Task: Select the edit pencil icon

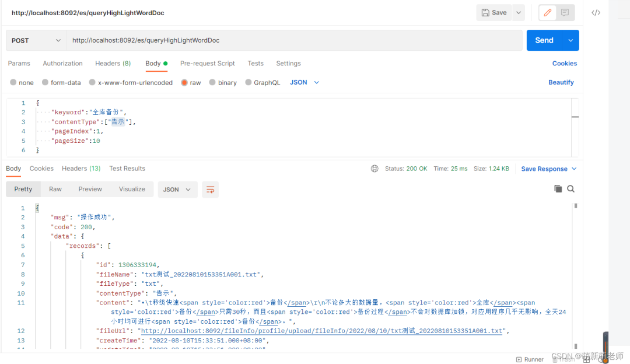Action: pos(547,12)
